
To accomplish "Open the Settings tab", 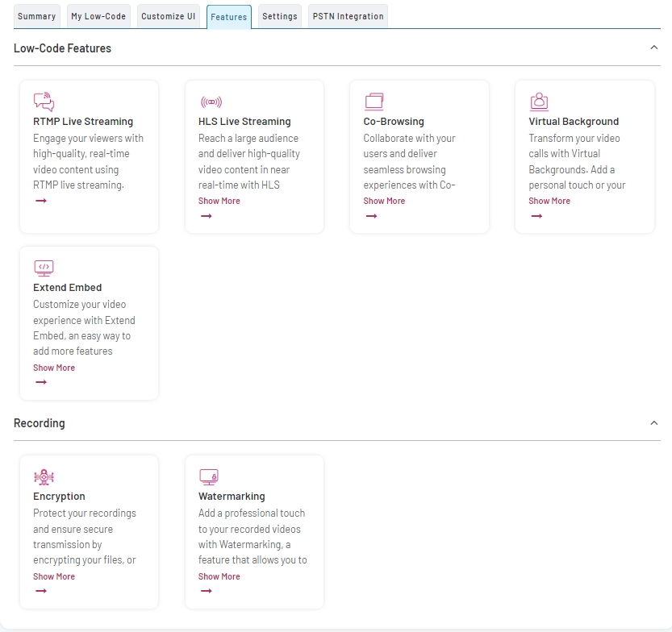I will (x=280, y=16).
